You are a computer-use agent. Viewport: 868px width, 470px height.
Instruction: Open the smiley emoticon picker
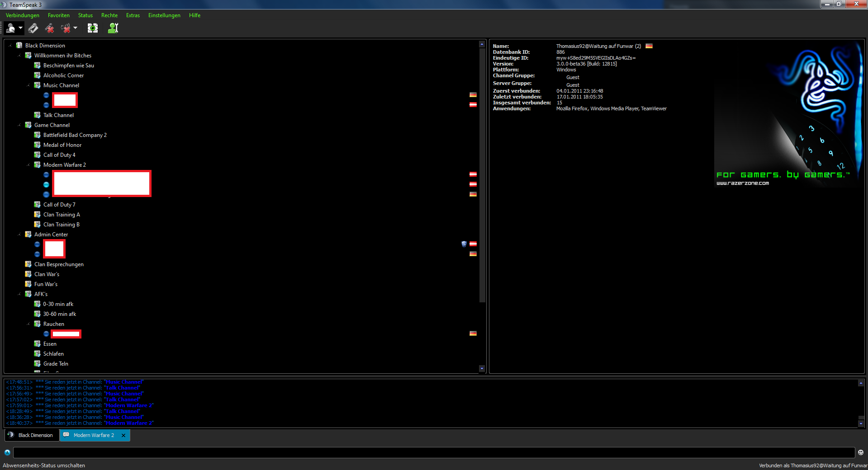861,452
